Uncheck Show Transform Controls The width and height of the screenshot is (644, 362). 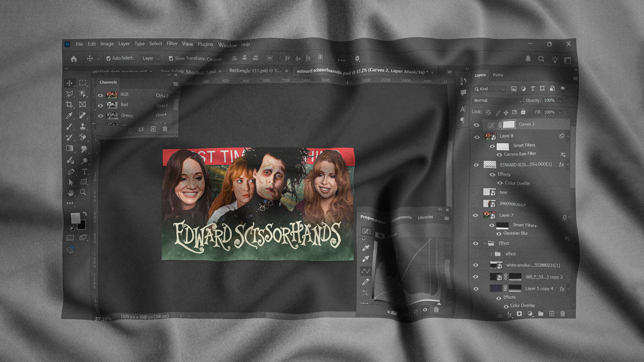(171, 58)
